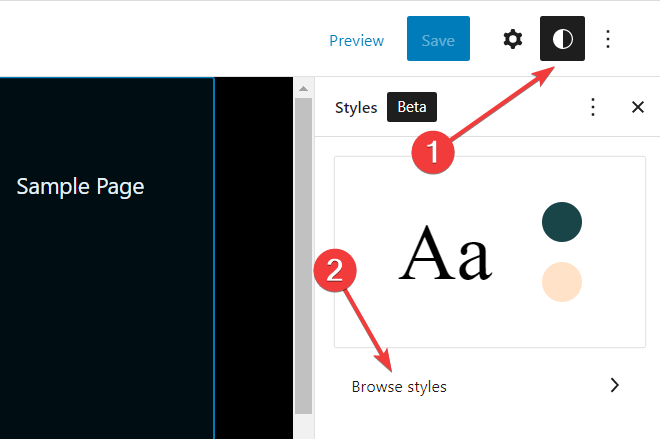Image resolution: width=660 pixels, height=439 pixels.
Task: Click the editor vertical scrollbar thumb
Action: tap(303, 256)
